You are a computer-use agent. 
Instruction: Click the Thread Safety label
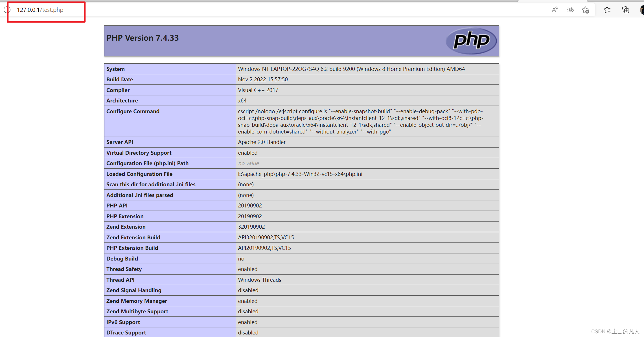[124, 269]
